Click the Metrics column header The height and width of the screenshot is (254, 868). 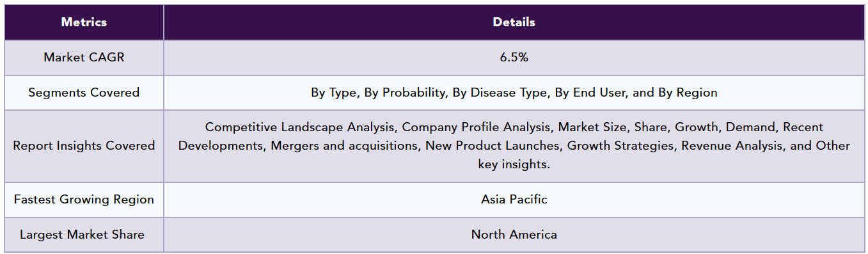pyautogui.click(x=84, y=22)
